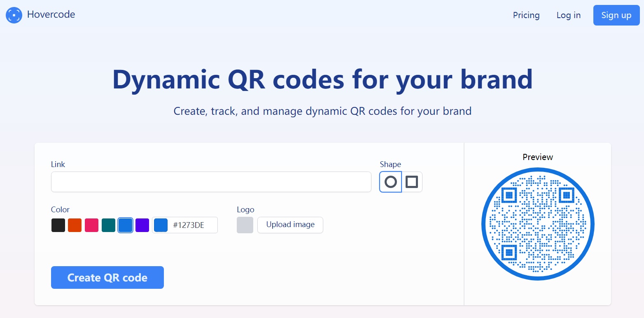The height and width of the screenshot is (318, 644).
Task: Choose the blue color swatch
Action: pyautogui.click(x=126, y=225)
